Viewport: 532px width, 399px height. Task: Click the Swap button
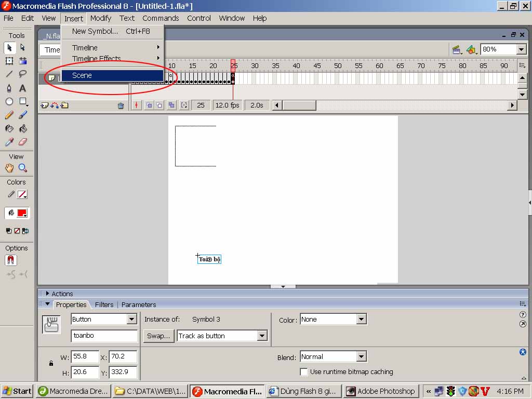(158, 336)
